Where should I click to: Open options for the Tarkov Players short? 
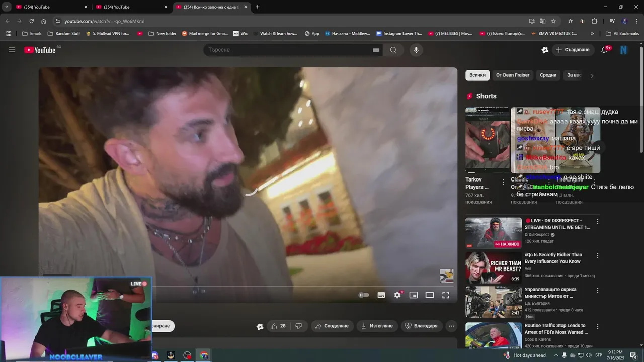click(x=504, y=182)
